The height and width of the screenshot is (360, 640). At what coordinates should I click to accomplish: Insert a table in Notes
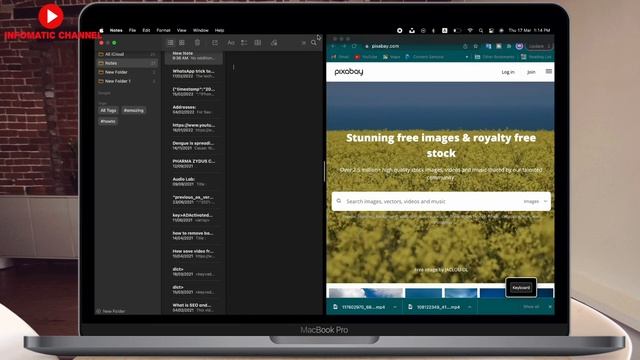point(258,42)
